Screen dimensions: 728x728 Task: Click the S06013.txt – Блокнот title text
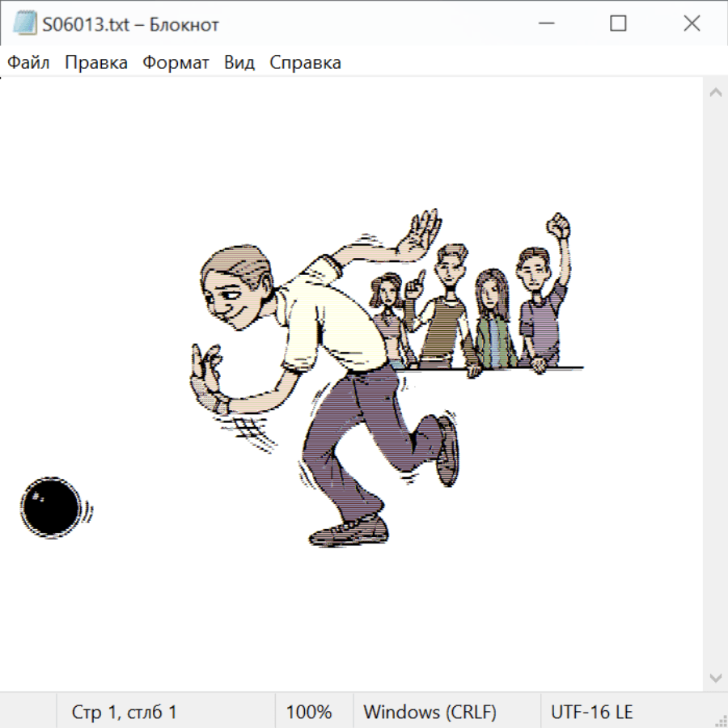coord(132,24)
